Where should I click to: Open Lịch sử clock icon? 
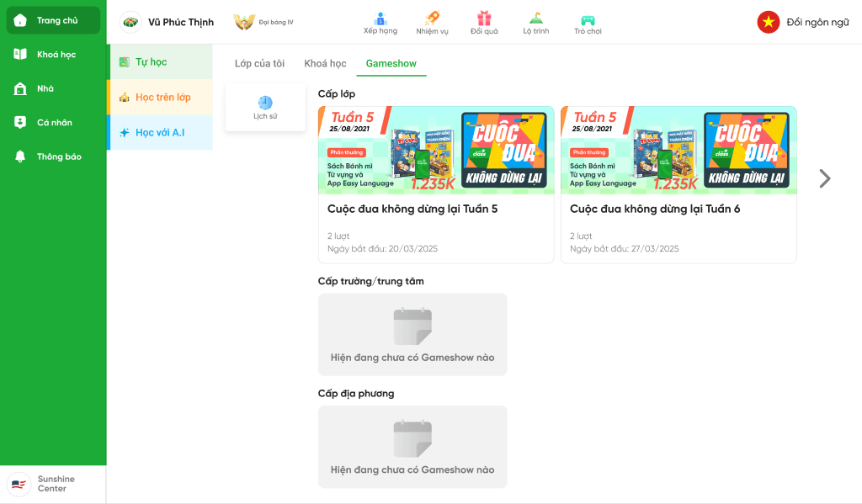tap(265, 102)
